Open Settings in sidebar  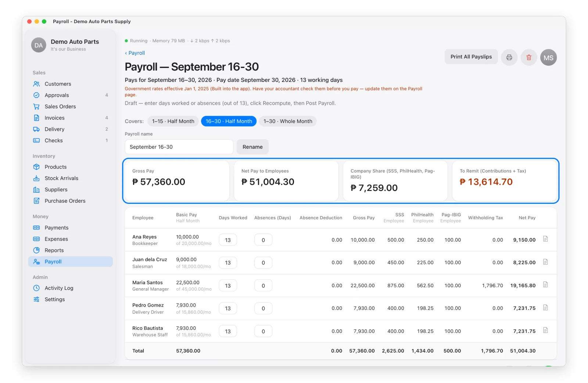(70, 300)
